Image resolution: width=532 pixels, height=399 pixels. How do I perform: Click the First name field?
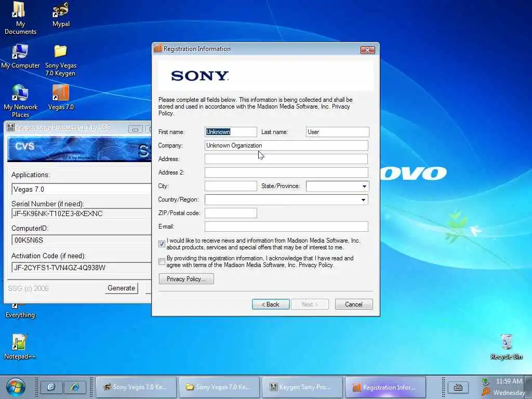(x=231, y=132)
